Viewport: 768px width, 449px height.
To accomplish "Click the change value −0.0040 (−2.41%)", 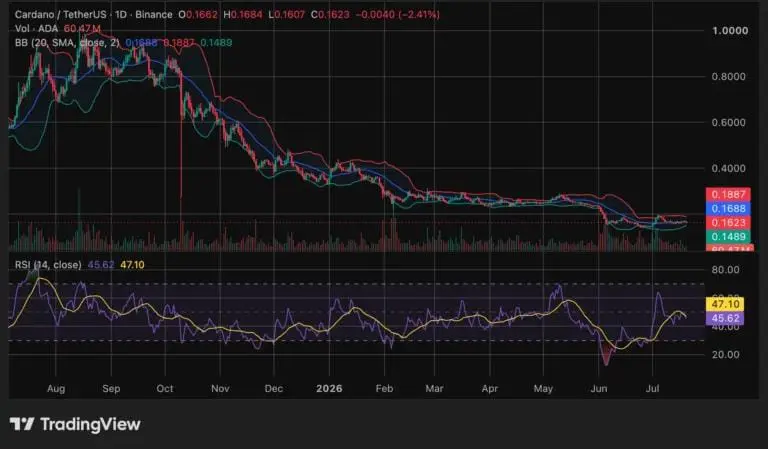I will click(x=397, y=15).
